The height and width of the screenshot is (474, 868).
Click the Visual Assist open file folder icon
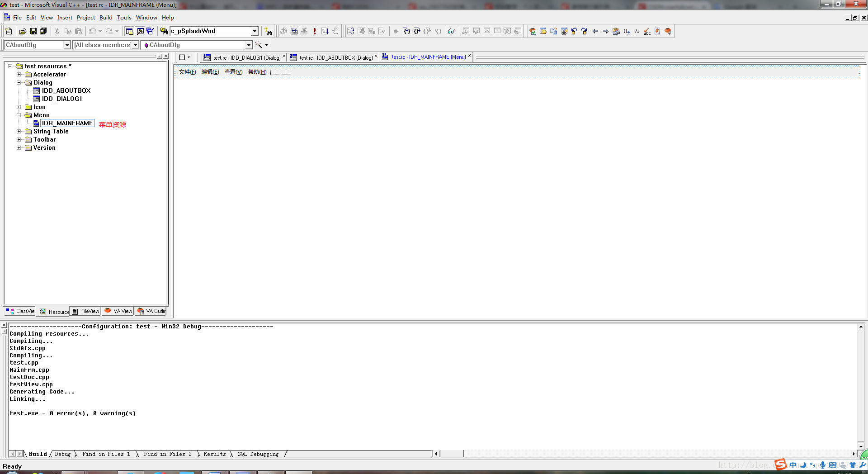(x=543, y=31)
